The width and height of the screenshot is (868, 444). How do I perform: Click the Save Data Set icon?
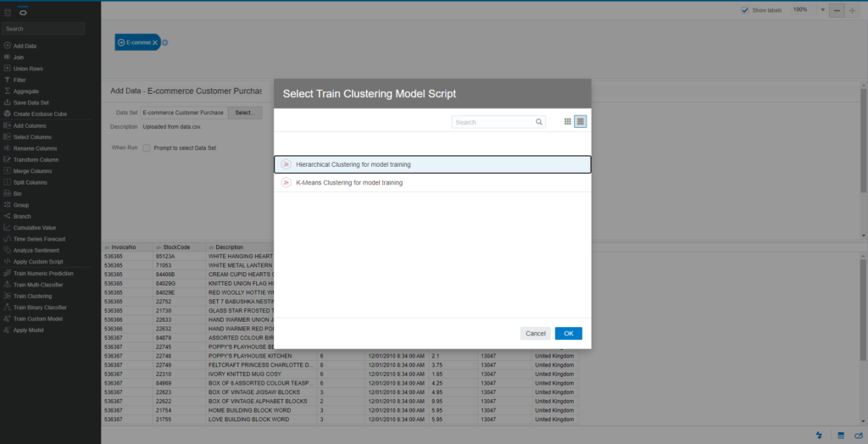pyautogui.click(x=7, y=103)
